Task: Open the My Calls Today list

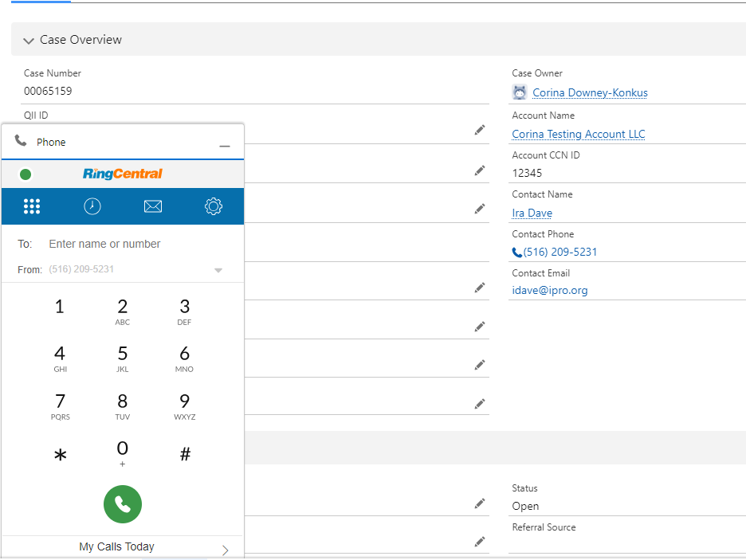Action: (116, 546)
